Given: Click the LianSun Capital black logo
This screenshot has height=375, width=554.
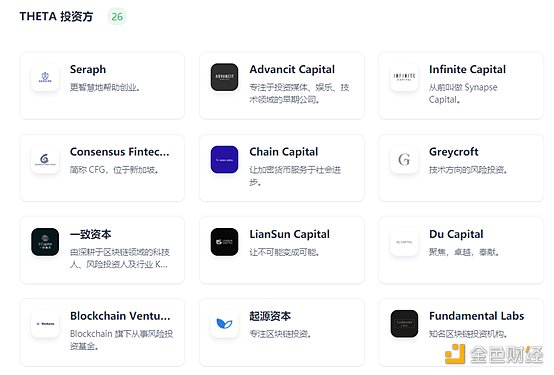Looking at the screenshot, I should (224, 242).
